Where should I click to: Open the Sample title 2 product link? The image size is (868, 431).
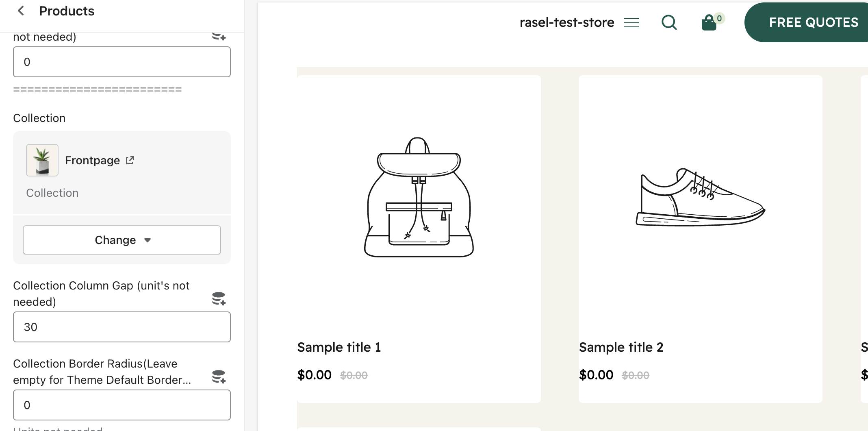[x=621, y=347]
